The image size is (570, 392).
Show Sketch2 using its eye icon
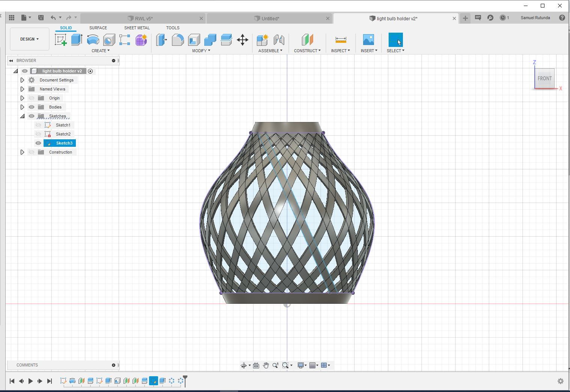click(38, 134)
